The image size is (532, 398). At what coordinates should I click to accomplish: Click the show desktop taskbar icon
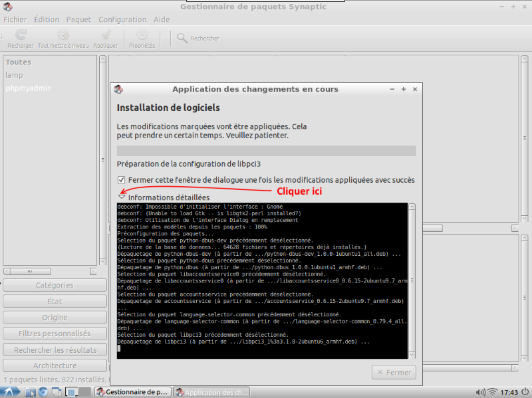click(x=57, y=392)
